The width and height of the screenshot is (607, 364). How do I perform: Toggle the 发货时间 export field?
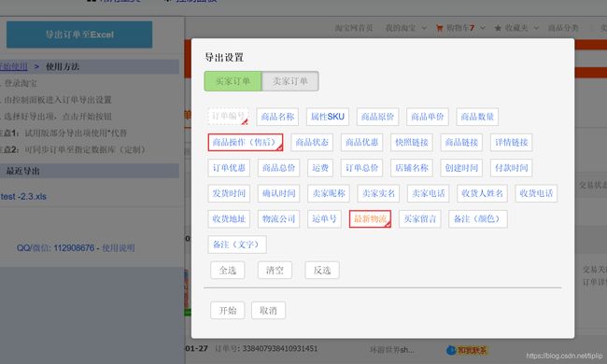click(x=229, y=193)
